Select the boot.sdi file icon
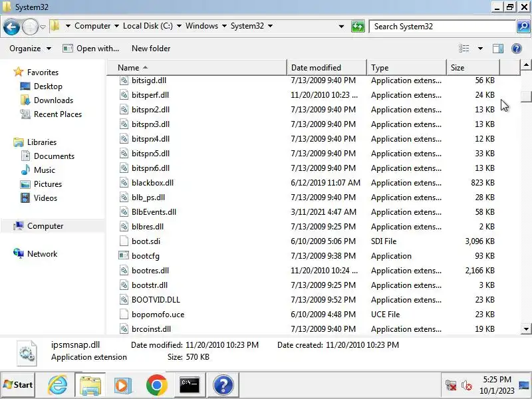Screen dimensions: 532x399 124,241
